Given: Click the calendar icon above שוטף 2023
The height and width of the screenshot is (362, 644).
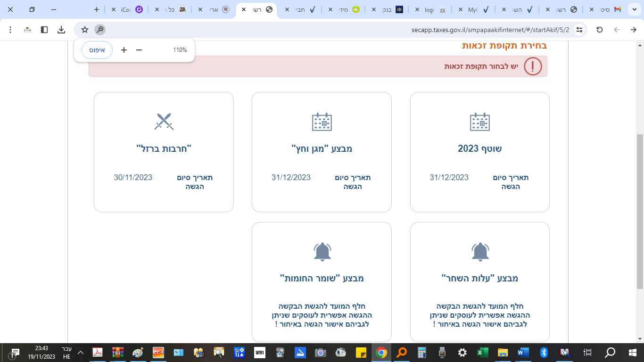Looking at the screenshot, I should (480, 122).
